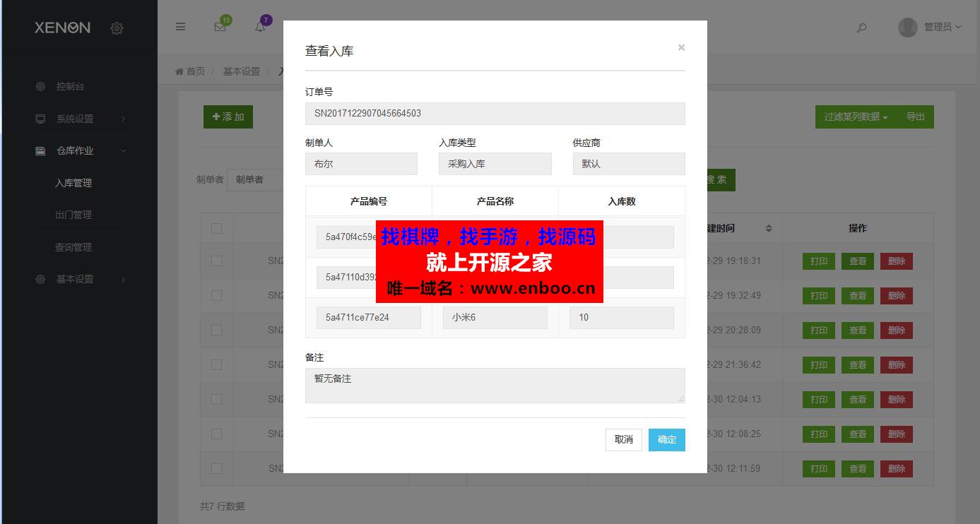This screenshot has height=524, width=980.
Task: Select 入库管理 in the sidebar
Action: pyautogui.click(x=73, y=183)
